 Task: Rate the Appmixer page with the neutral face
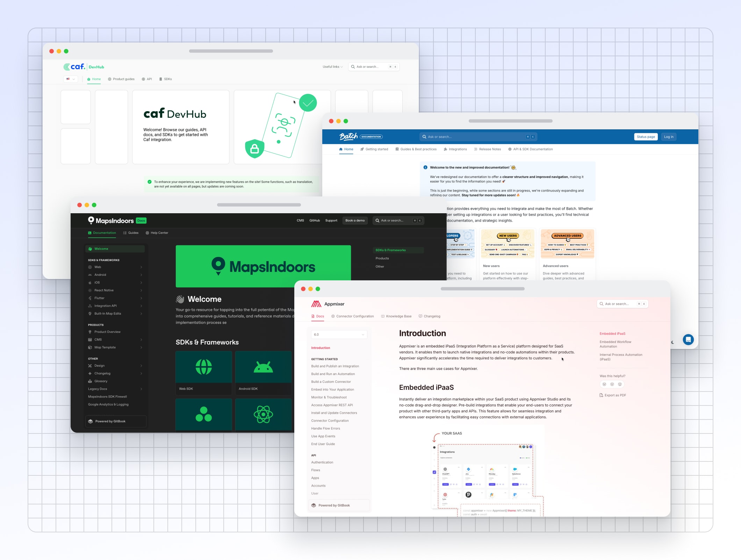coord(612,384)
